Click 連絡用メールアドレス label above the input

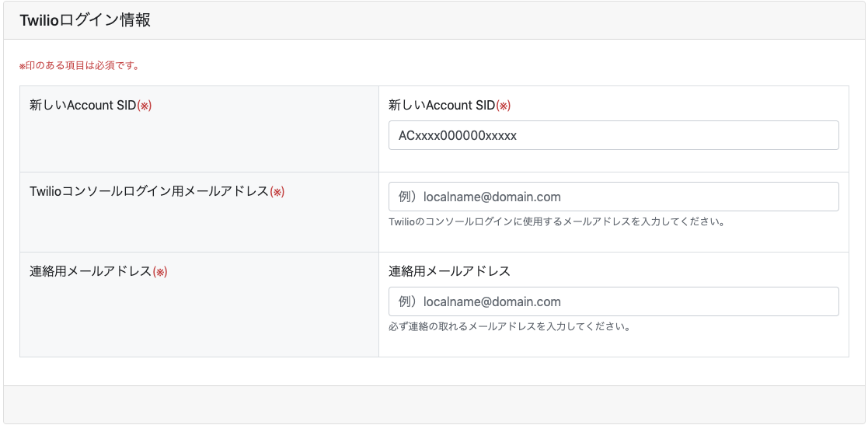click(x=449, y=271)
